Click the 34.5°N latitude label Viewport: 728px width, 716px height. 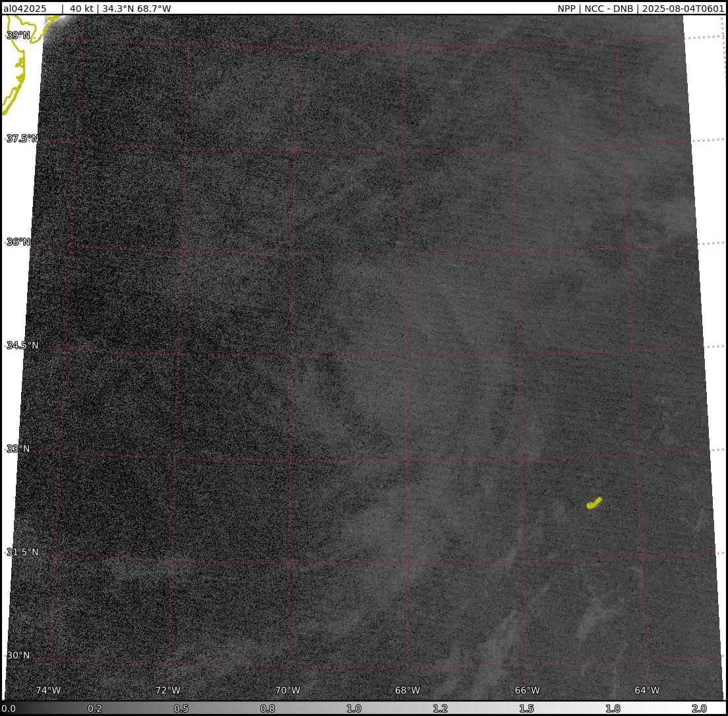click(x=22, y=345)
